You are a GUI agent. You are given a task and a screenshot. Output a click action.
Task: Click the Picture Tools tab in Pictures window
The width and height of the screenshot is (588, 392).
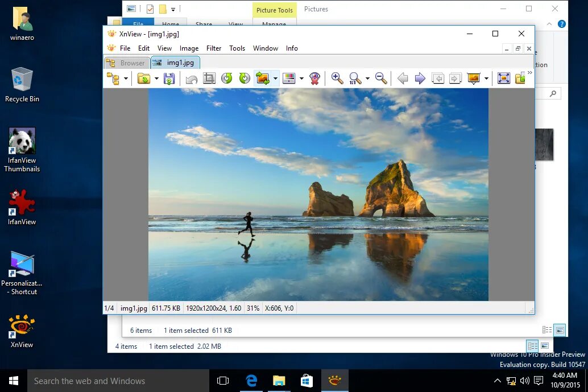point(275,10)
